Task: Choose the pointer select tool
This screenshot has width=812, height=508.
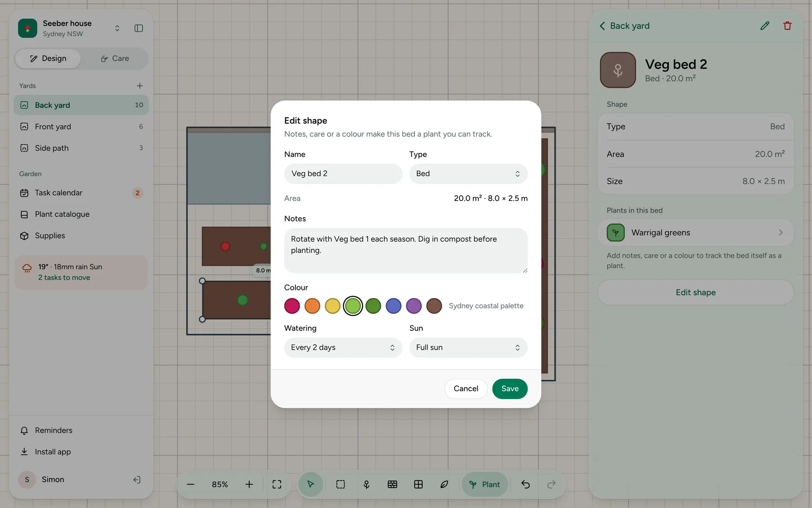Action: click(x=310, y=484)
